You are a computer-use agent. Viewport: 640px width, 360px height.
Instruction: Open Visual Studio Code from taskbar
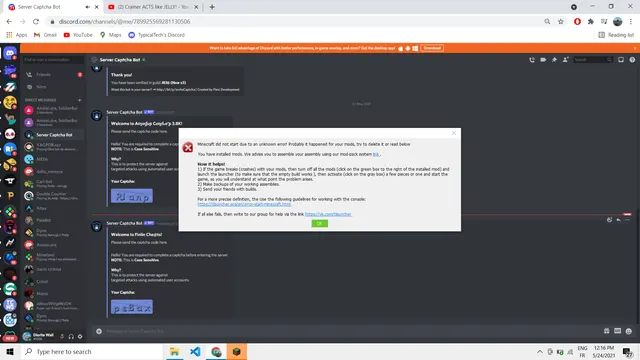(x=195, y=351)
